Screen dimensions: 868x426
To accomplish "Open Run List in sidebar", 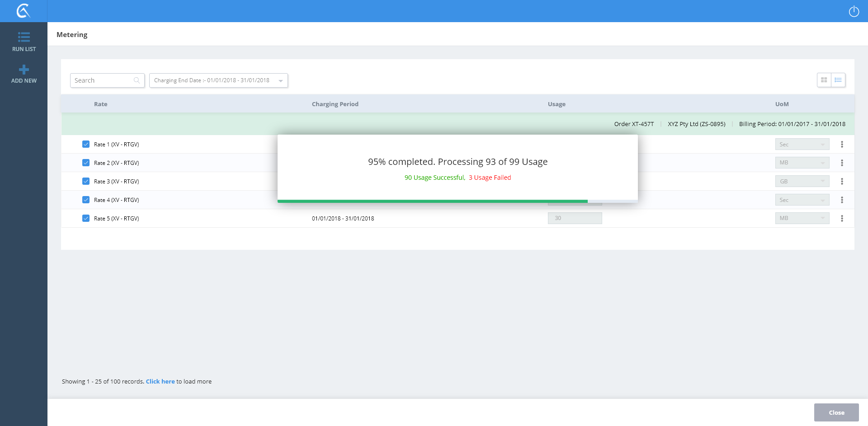I will [24, 42].
